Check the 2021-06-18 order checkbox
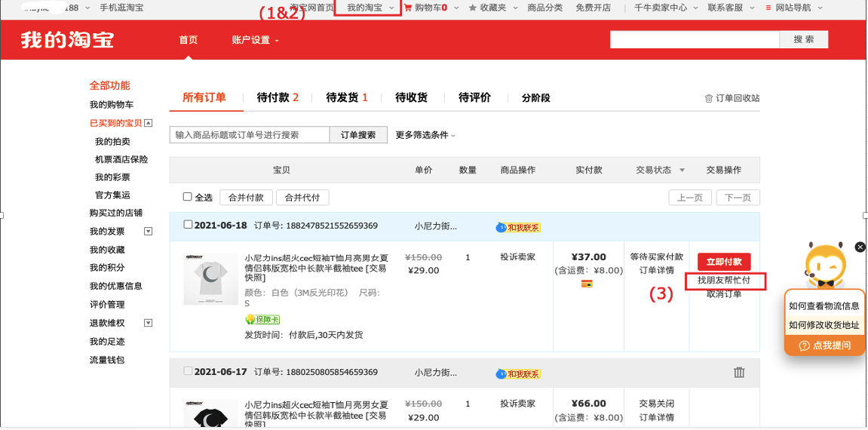This screenshot has width=868, height=430. pos(189,225)
